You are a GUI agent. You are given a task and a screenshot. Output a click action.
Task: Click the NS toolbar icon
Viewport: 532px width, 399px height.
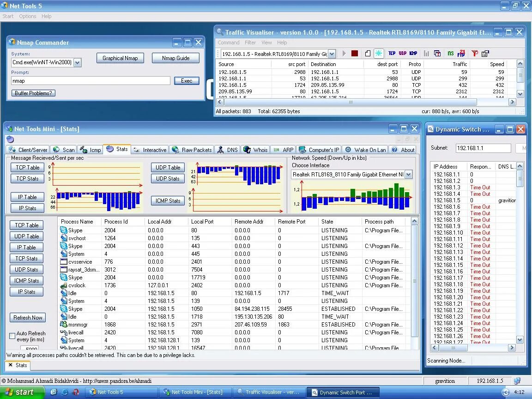click(451, 53)
